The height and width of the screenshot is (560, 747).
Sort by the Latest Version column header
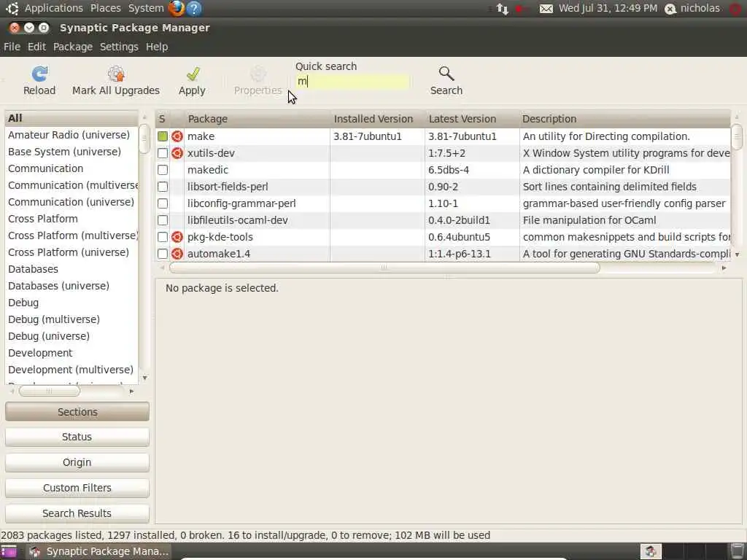pos(472,119)
